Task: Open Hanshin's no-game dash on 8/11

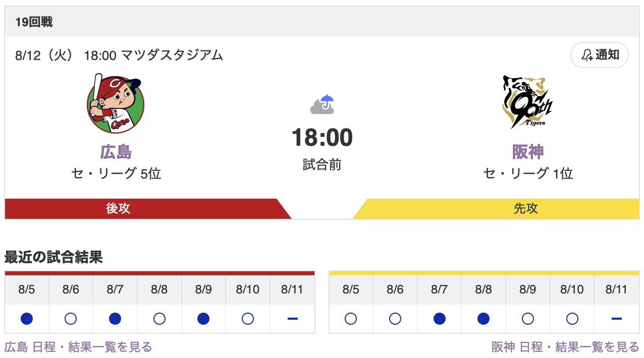Action: [x=616, y=319]
